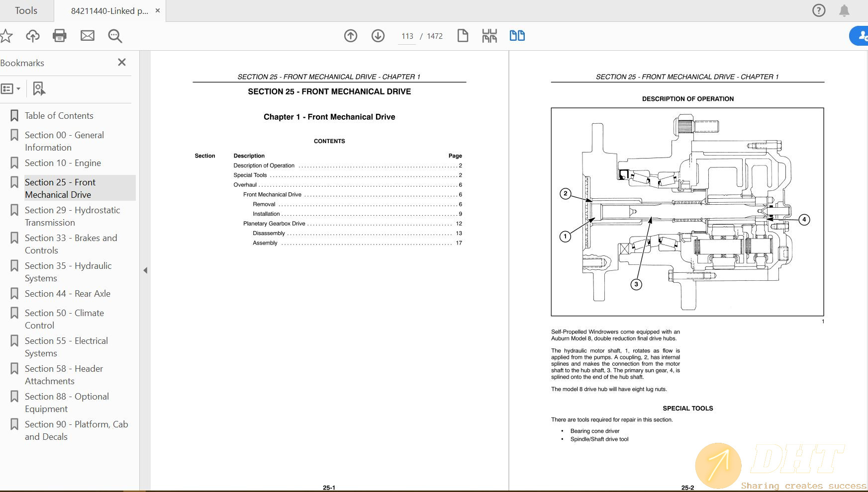Screen dimensions: 868x492
Task: Click the Help question mark icon
Action: pos(819,10)
